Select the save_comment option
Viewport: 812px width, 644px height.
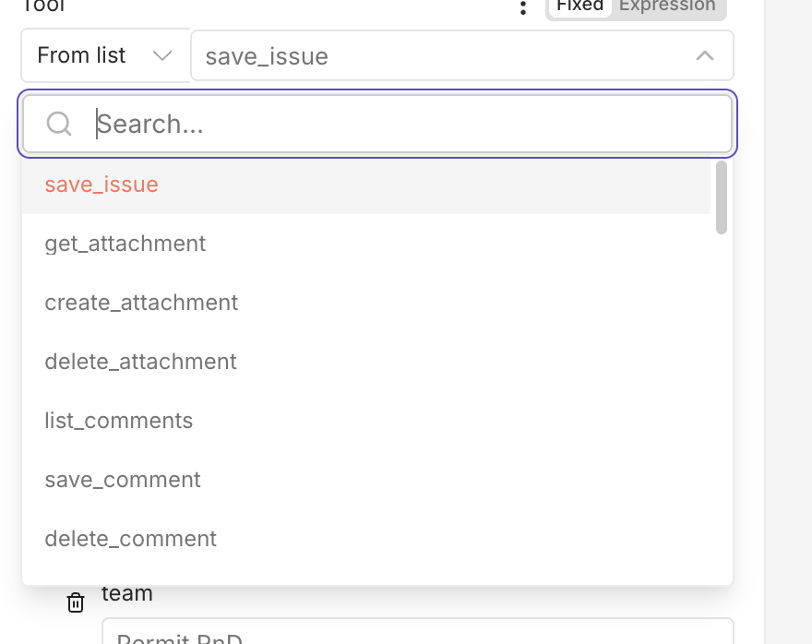pos(122,480)
